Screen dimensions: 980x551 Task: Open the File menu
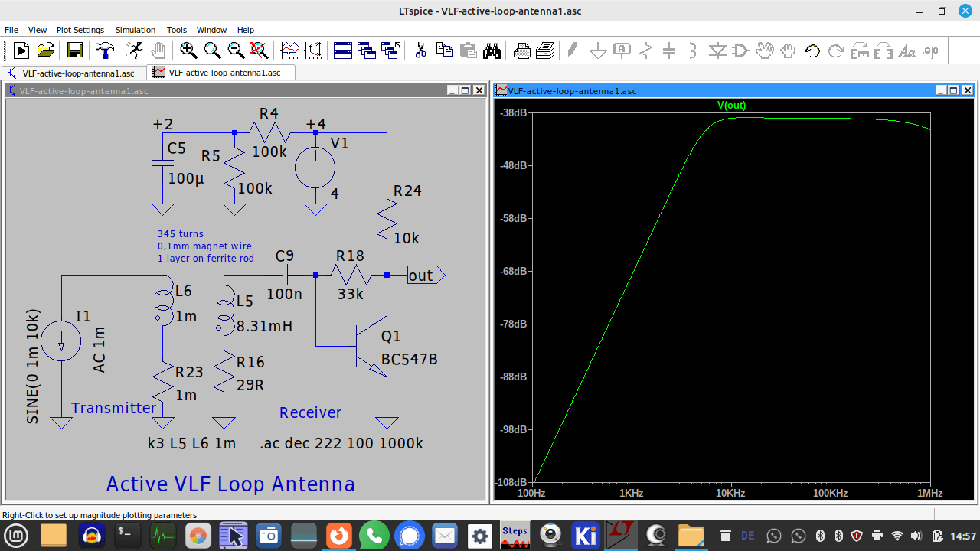(11, 30)
